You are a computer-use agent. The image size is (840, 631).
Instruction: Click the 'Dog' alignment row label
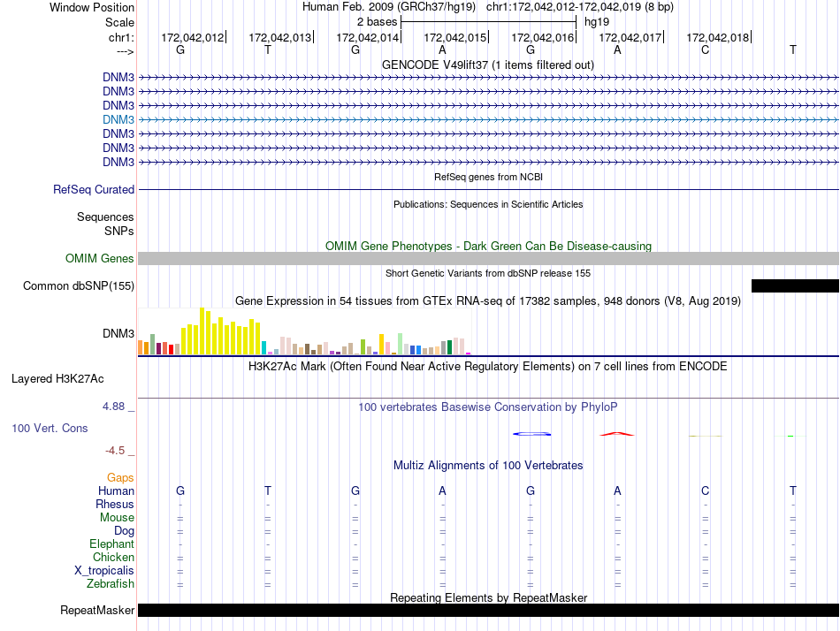pyautogui.click(x=125, y=531)
